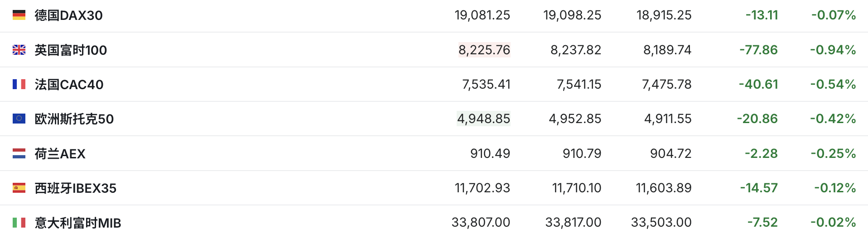The height and width of the screenshot is (238, 868).
Task: Click the -77.86 change value
Action: click(758, 50)
